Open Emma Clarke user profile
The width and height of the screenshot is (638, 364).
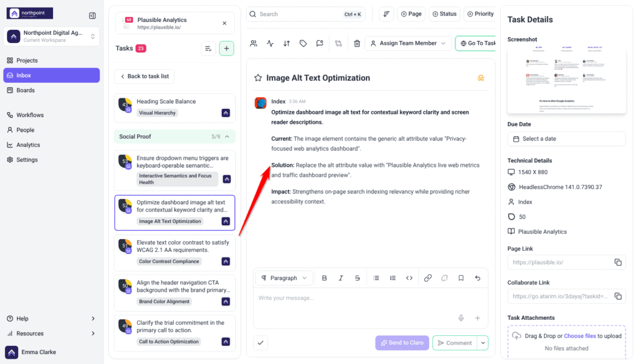coord(32,352)
